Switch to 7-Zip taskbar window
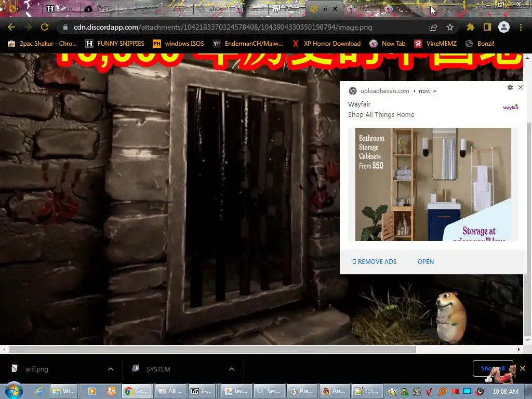This screenshot has width=532, height=399. point(202,391)
